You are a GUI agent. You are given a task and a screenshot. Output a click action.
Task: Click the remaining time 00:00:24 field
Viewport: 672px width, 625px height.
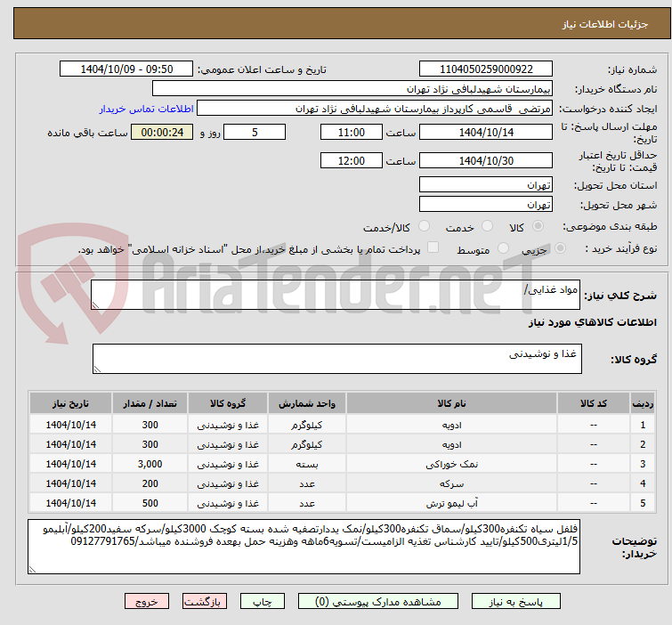click(x=162, y=132)
